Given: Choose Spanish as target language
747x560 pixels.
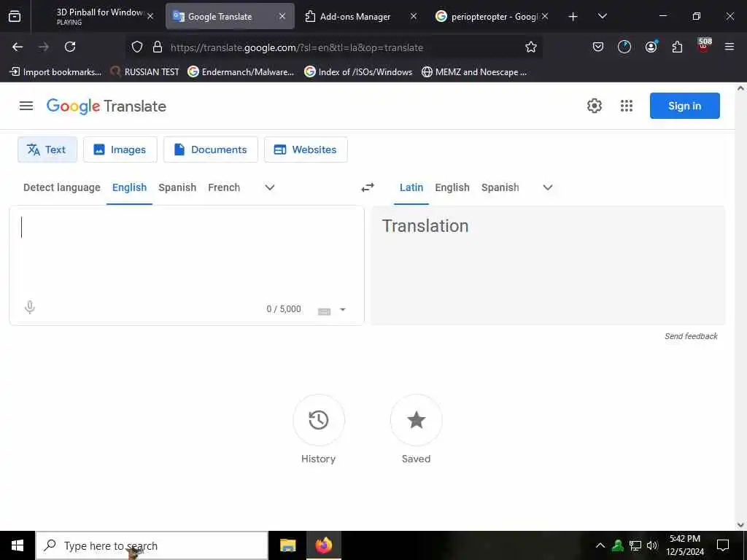Looking at the screenshot, I should click(x=500, y=187).
